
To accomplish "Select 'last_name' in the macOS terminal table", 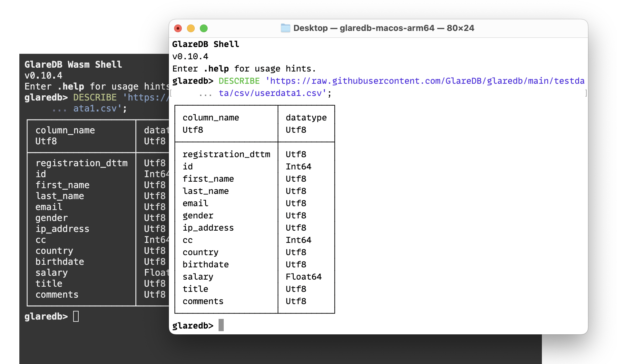I will click(206, 191).
